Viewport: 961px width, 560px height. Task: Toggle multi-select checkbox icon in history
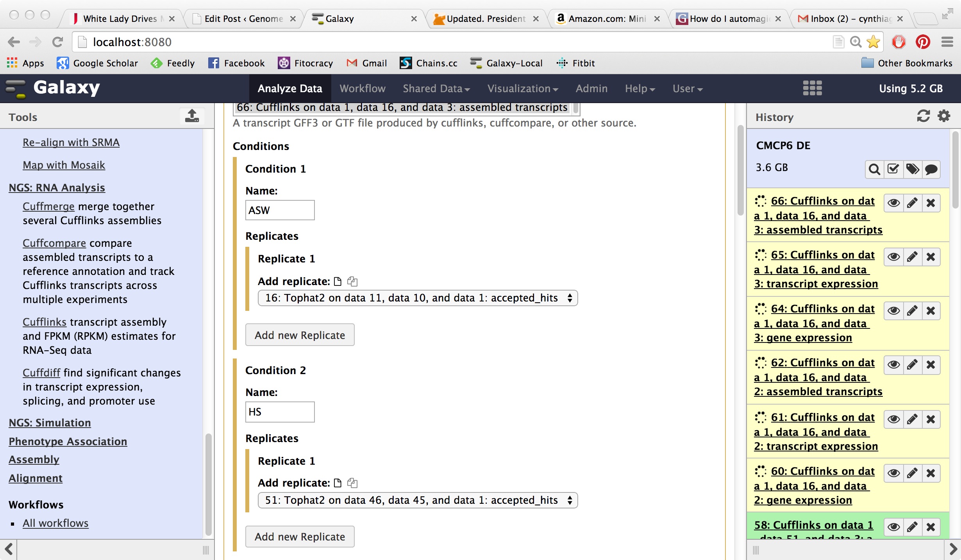point(893,169)
